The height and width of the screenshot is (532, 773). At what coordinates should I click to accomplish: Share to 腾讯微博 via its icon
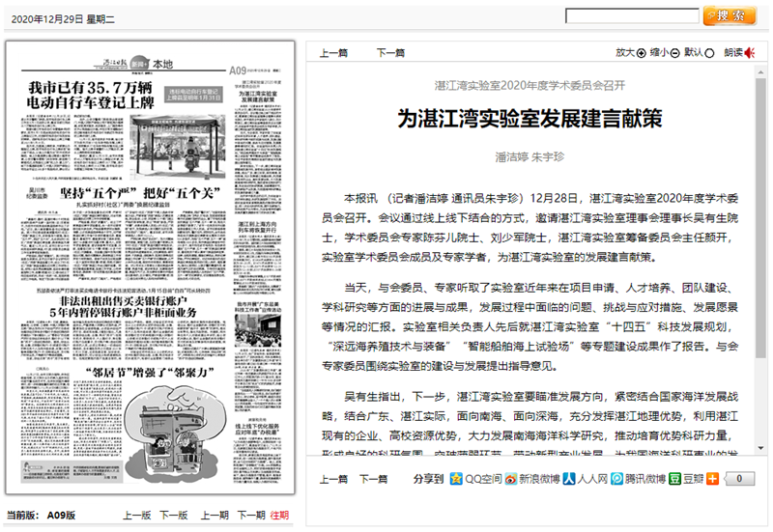click(x=616, y=479)
